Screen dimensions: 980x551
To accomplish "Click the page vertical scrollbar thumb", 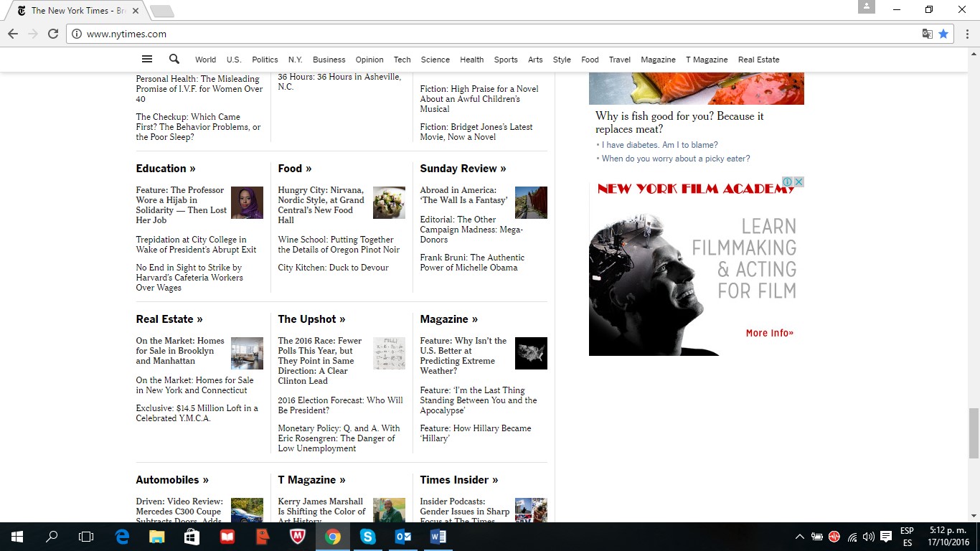I will [x=974, y=433].
